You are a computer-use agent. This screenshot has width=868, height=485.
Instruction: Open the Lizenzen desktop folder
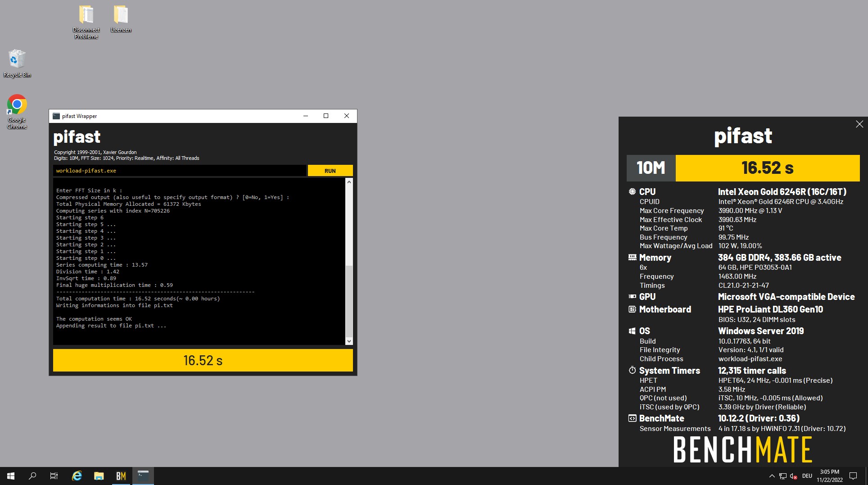121,19
